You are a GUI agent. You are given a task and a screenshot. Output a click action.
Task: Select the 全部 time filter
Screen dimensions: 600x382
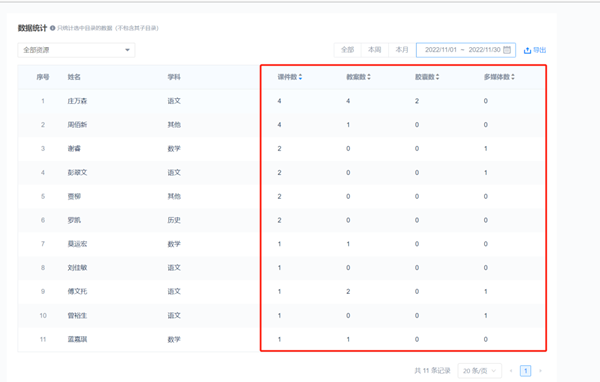click(347, 50)
